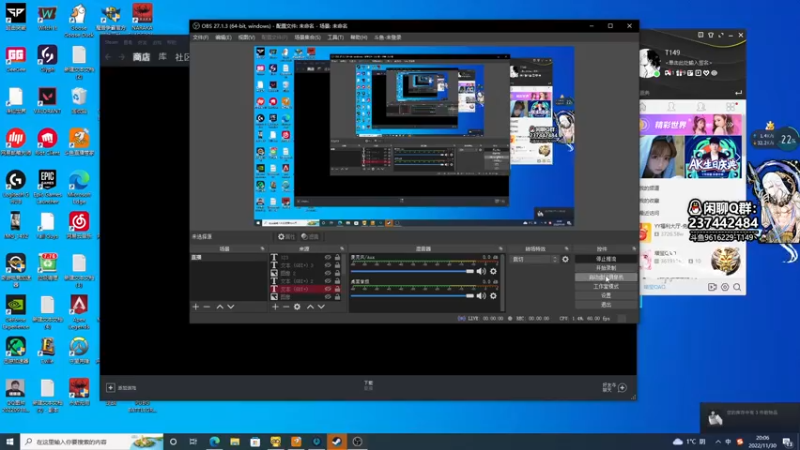Open 桌面音频 audio settings gear
Viewport: 800px width, 450px height.
pos(493,296)
